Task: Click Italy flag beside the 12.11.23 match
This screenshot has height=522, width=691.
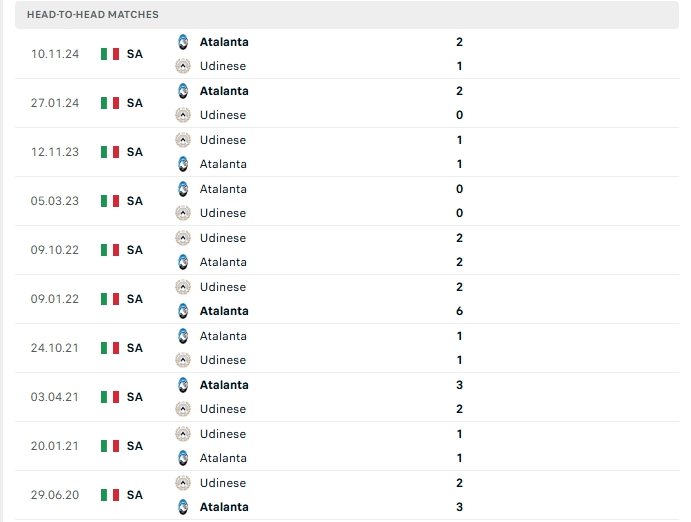Action: coord(110,152)
